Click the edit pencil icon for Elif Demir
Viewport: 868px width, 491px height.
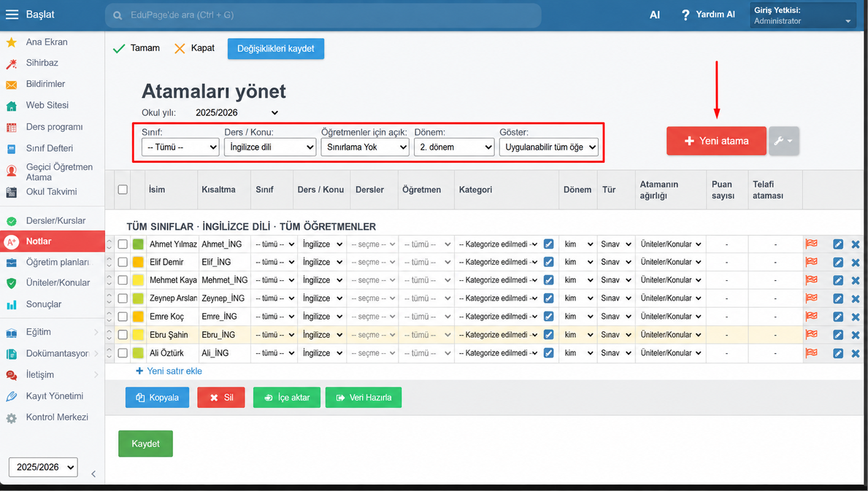[838, 262]
